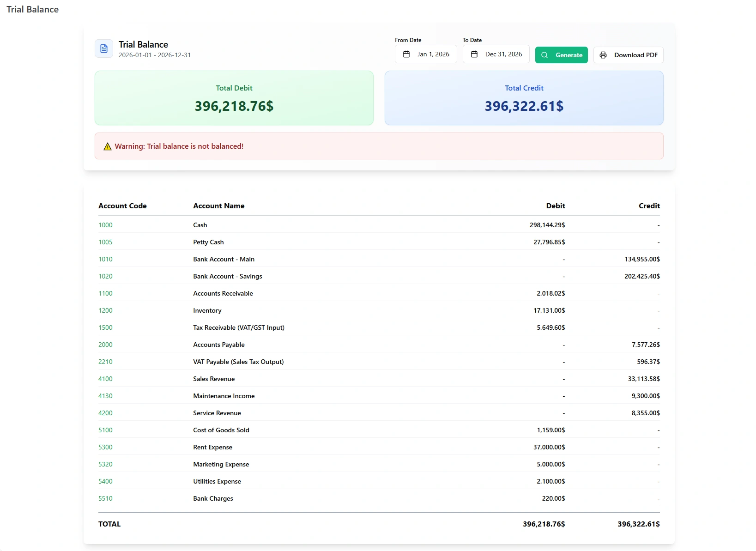Image resolution: width=756 pixels, height=551 pixels.
Task: Click the date range text 2026-01-01 - 2026-12-31
Action: point(155,55)
